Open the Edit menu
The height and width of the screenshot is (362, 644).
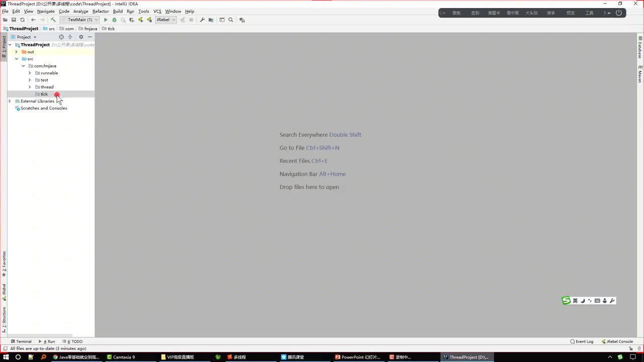(x=16, y=11)
